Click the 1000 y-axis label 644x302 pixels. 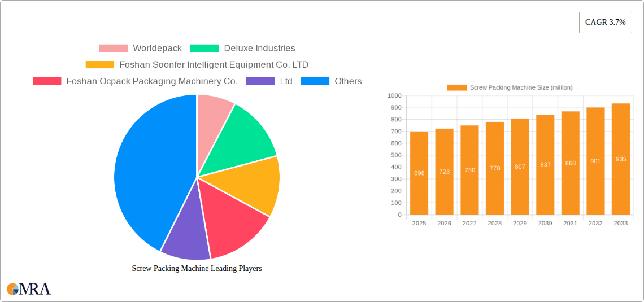tap(395, 95)
